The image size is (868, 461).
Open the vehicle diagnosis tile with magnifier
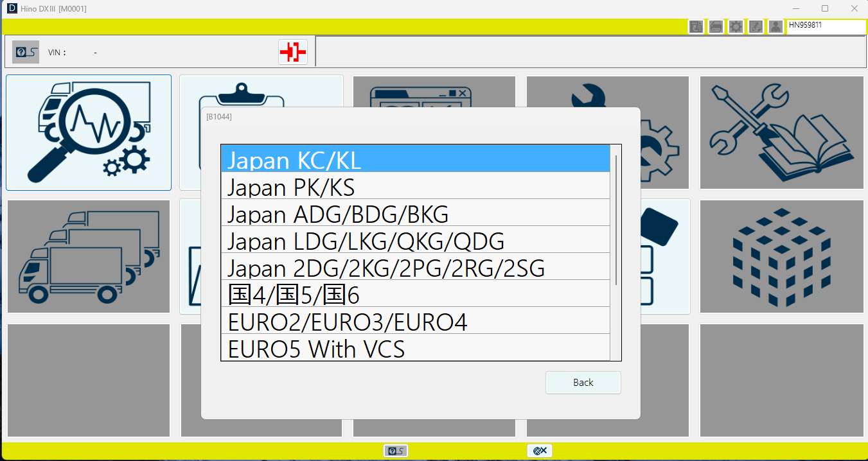point(89,133)
